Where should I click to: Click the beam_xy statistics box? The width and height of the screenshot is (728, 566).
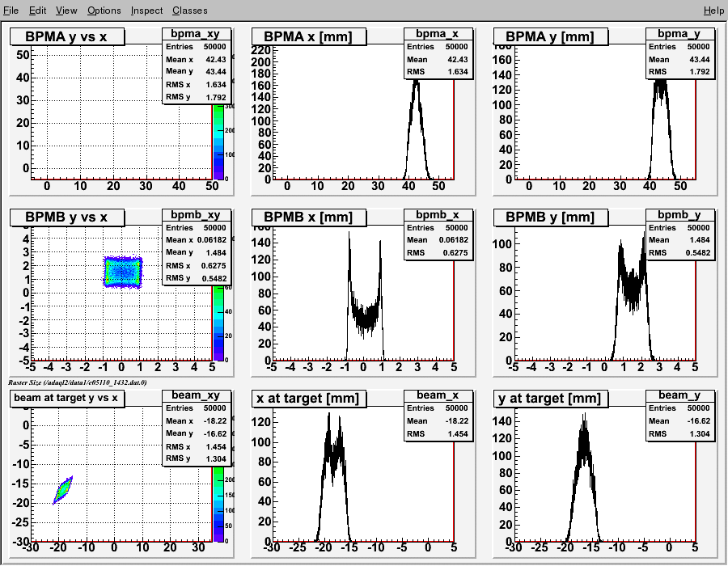coord(197,427)
